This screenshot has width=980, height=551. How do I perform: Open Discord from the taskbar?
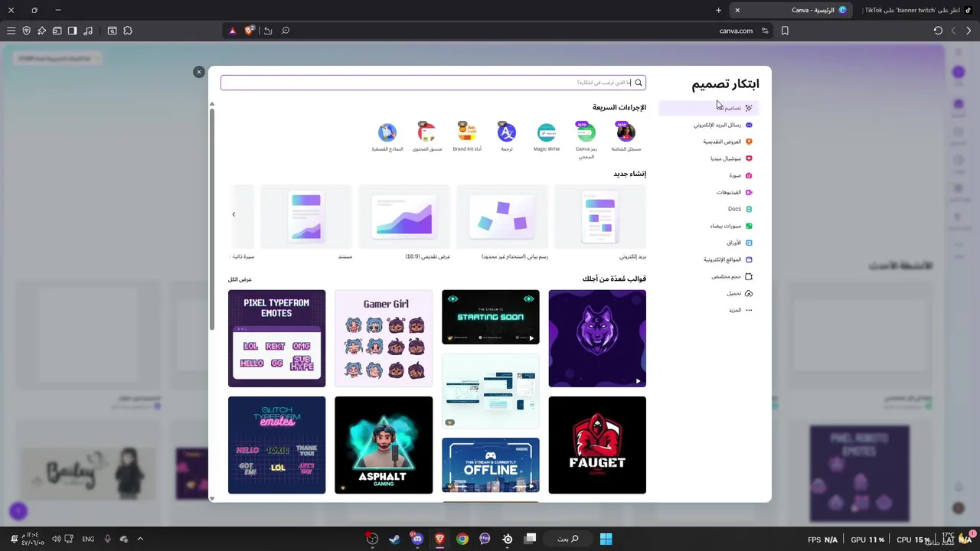click(x=416, y=539)
